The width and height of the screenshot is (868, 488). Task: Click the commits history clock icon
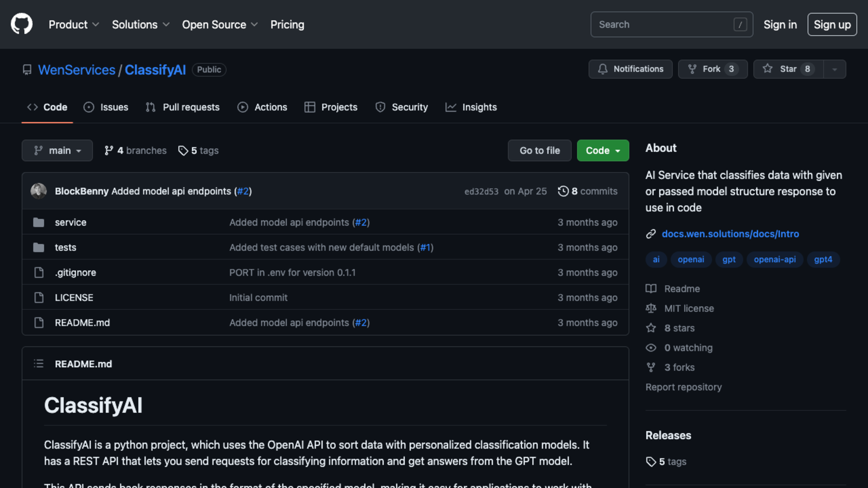pyautogui.click(x=563, y=191)
